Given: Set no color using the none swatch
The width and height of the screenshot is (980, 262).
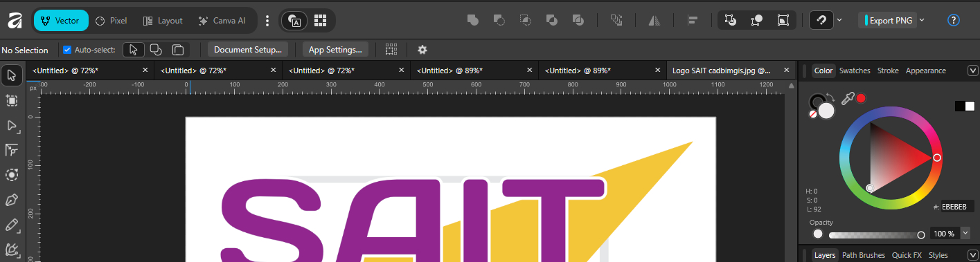Looking at the screenshot, I should point(813,113).
